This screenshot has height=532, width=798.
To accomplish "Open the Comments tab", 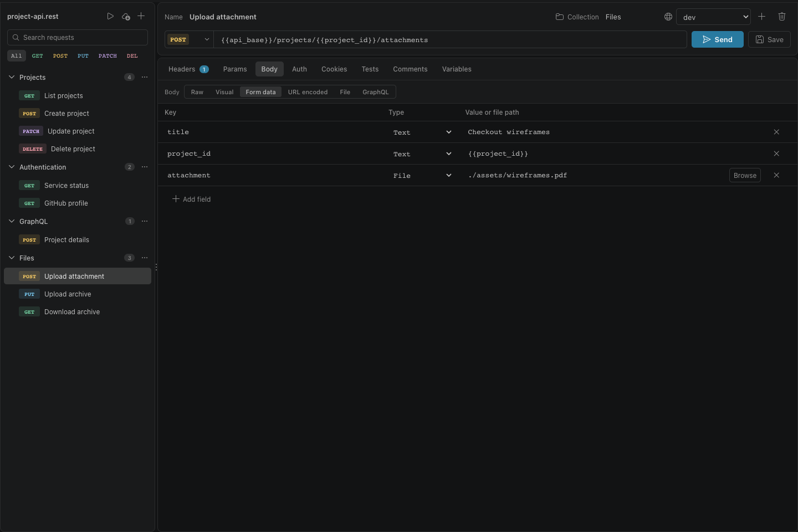I will [x=410, y=69].
